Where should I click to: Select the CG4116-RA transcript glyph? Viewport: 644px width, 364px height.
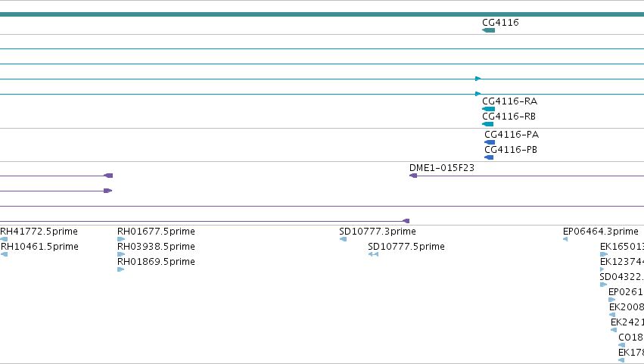tap(488, 109)
